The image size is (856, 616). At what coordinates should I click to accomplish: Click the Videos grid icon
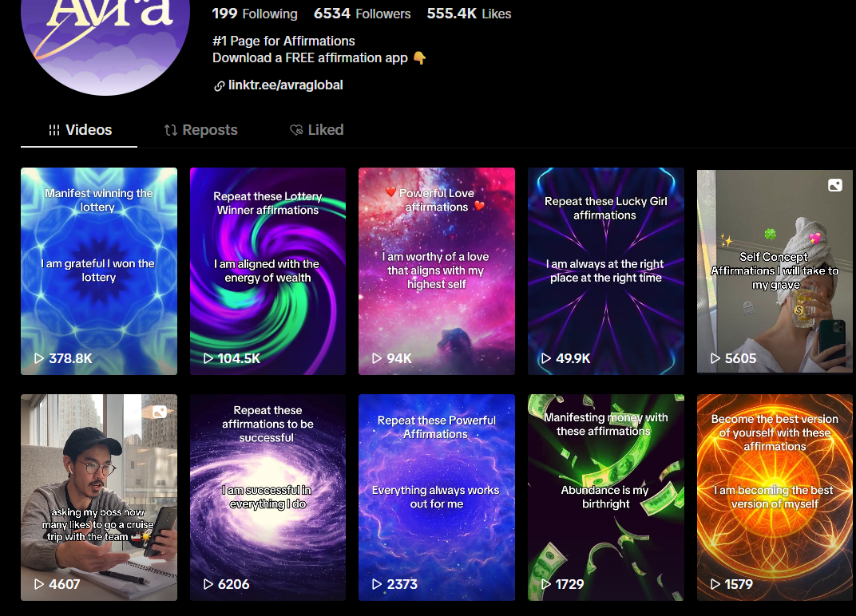[x=54, y=130]
